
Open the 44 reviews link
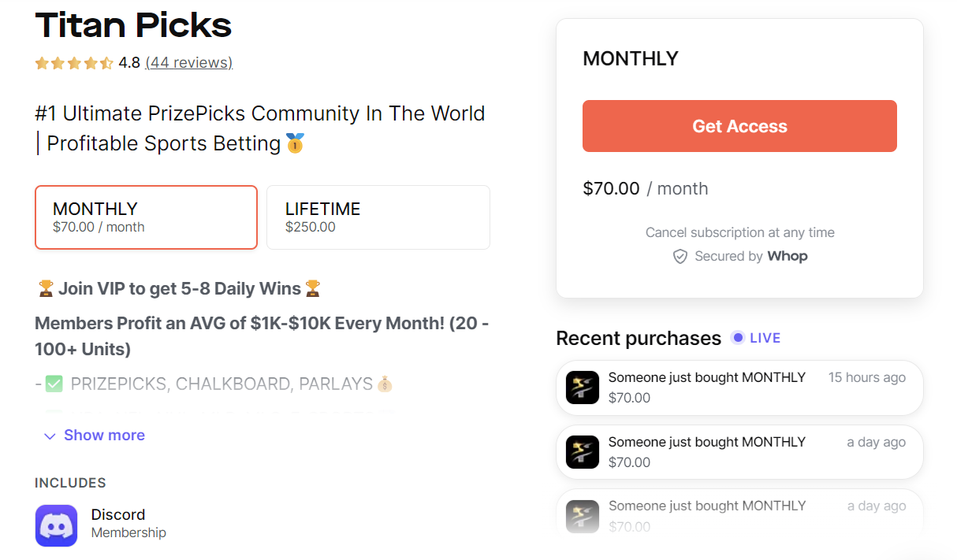188,63
